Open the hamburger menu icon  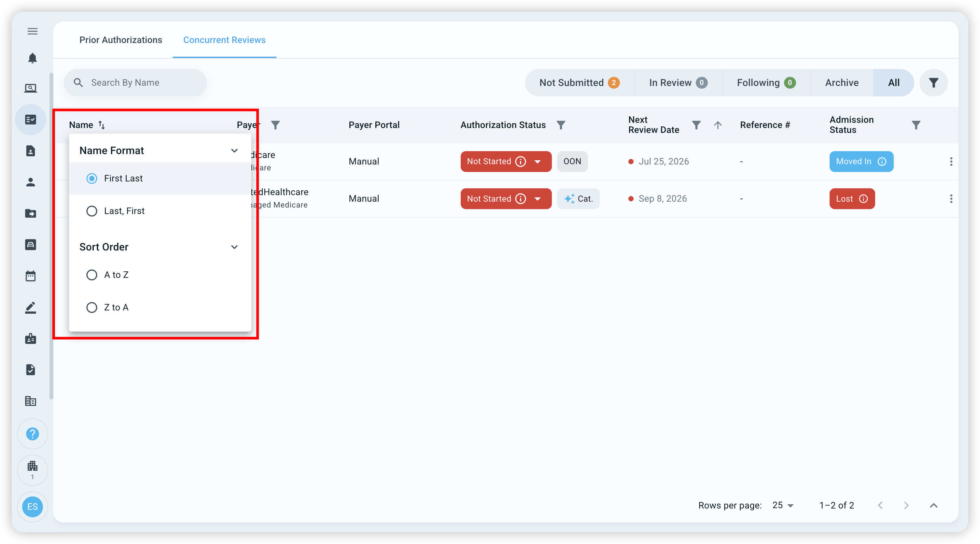click(32, 31)
